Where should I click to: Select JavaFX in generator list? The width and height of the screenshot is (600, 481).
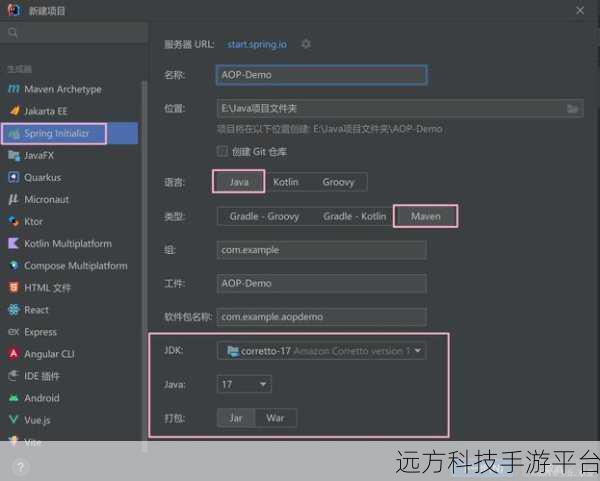tap(39, 155)
